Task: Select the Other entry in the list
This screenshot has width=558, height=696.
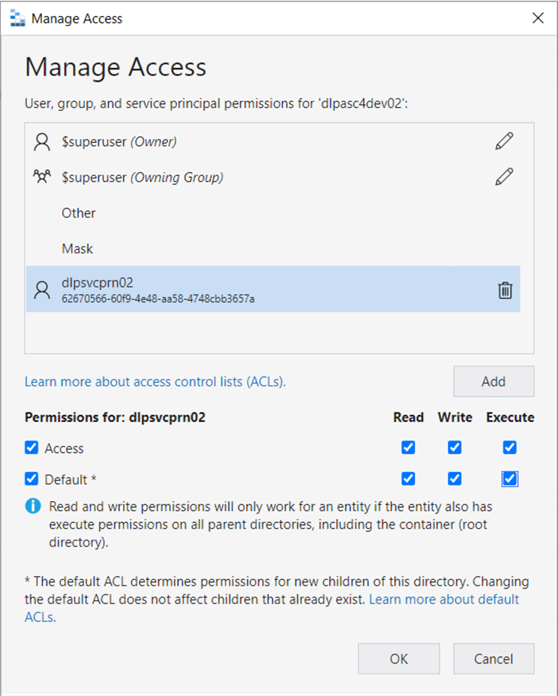Action: (x=273, y=213)
